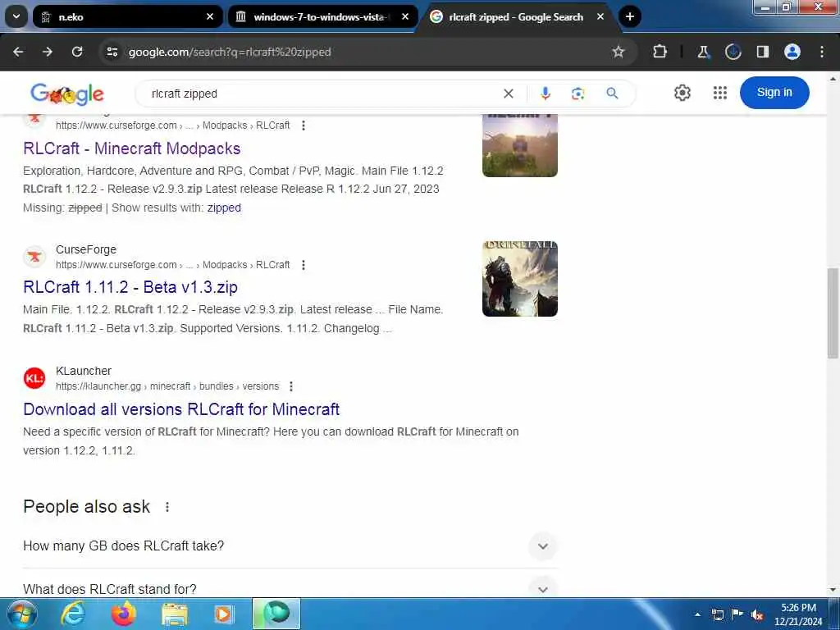Launch Firefox from taskbar

point(124,614)
